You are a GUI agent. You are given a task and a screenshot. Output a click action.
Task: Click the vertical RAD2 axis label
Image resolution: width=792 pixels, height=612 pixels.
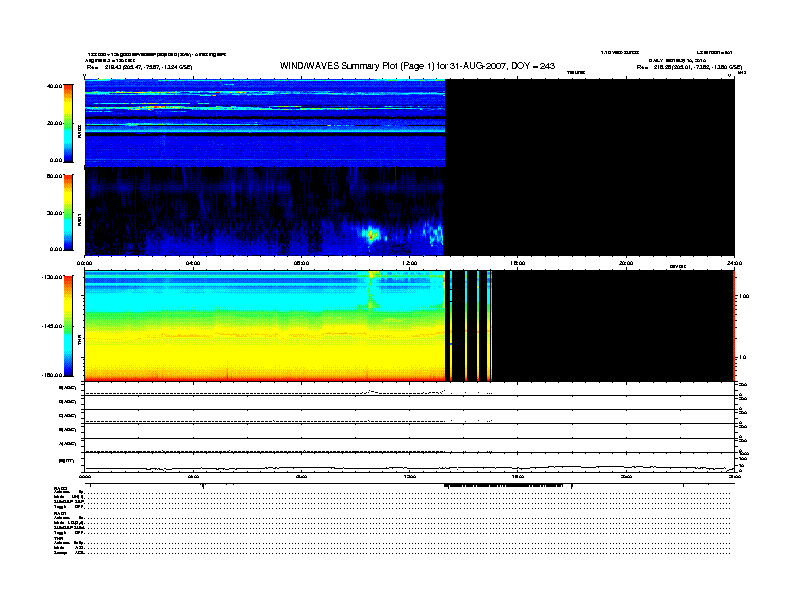click(79, 131)
